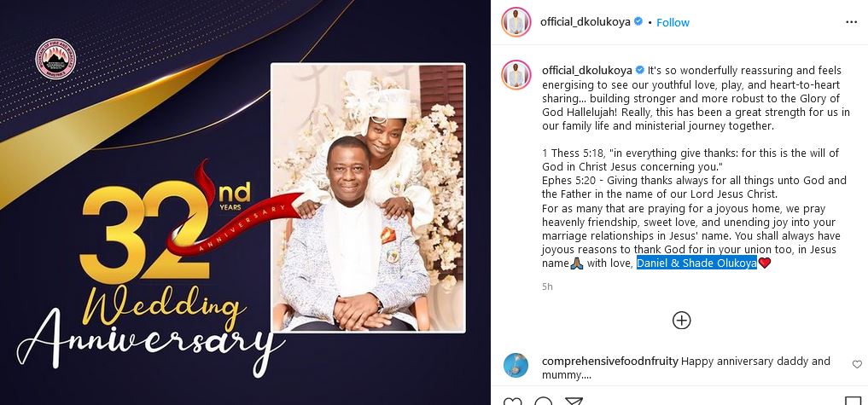Open the three-dots more options menu
The width and height of the screenshot is (868, 405).
852,22
